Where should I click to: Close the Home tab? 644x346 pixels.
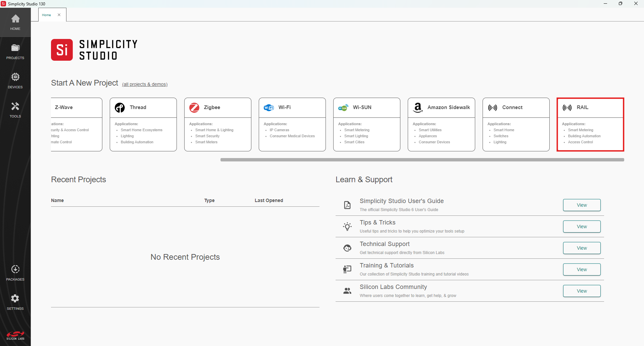[59, 15]
